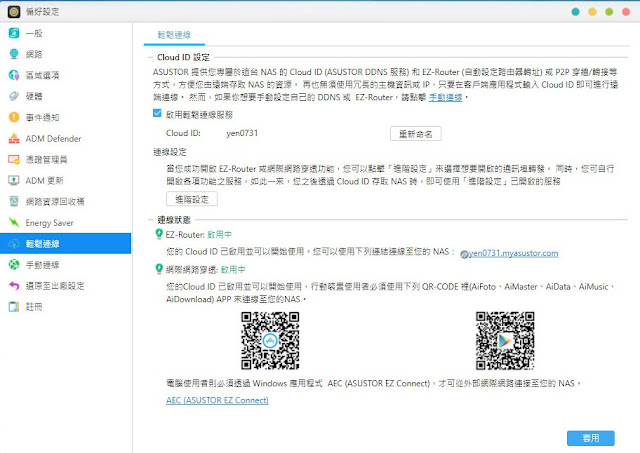Open the 註冊 (Registration) icon
The width and height of the screenshot is (640, 453).
[x=14, y=306]
